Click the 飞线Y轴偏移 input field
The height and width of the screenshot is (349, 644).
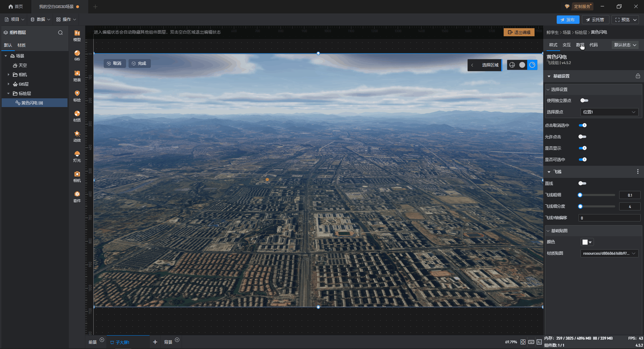click(609, 218)
